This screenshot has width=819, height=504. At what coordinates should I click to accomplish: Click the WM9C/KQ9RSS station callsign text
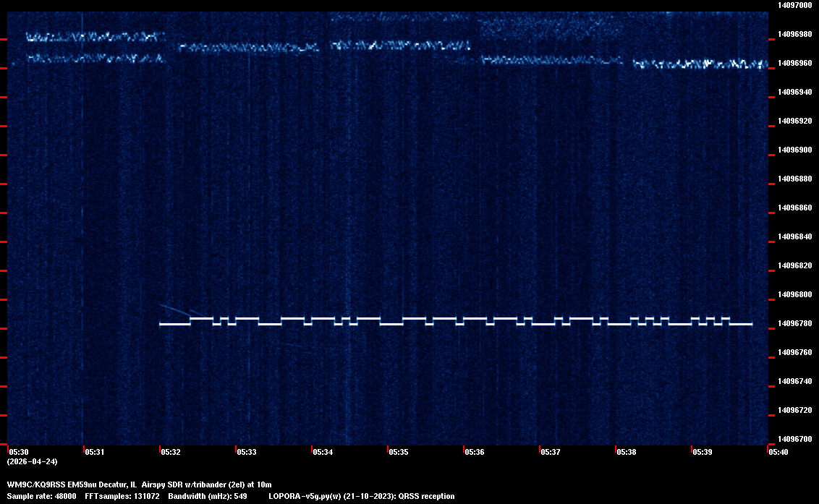pos(36,484)
